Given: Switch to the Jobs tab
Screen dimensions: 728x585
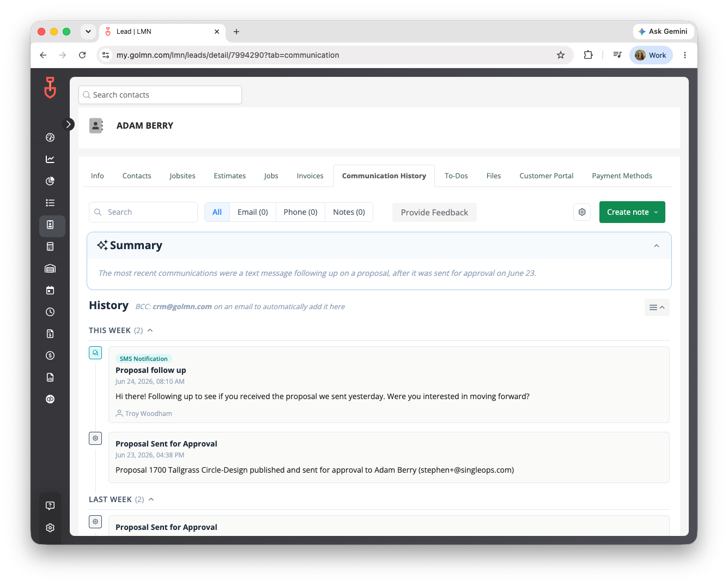Looking at the screenshot, I should (271, 176).
